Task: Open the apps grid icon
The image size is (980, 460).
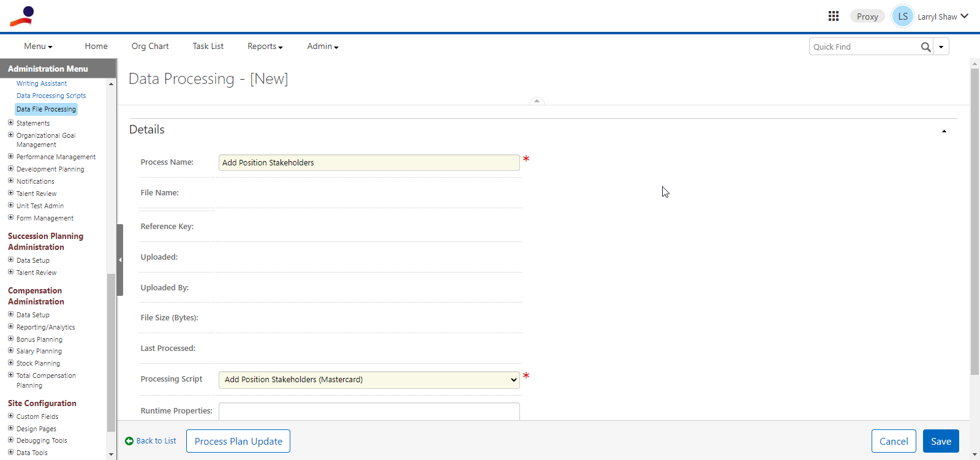Action: pos(834,16)
